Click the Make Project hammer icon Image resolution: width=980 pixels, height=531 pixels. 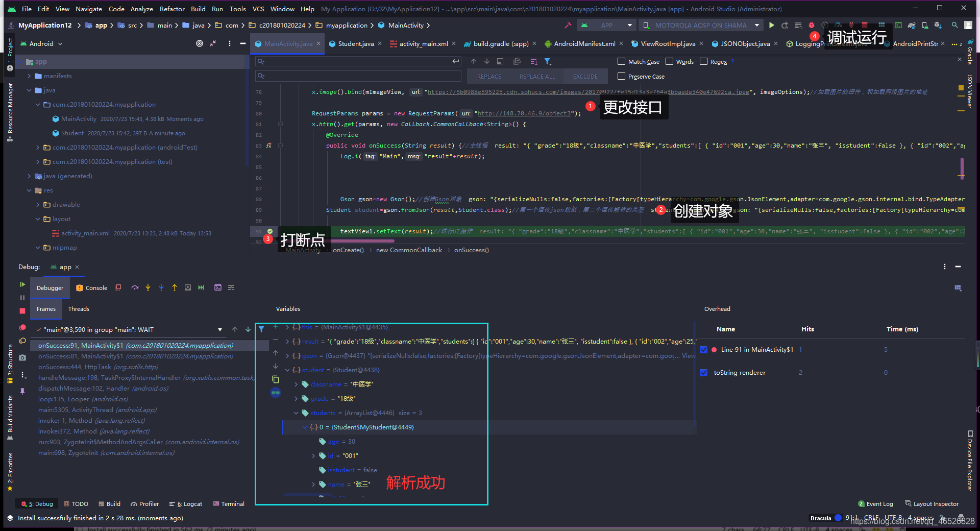coord(568,25)
